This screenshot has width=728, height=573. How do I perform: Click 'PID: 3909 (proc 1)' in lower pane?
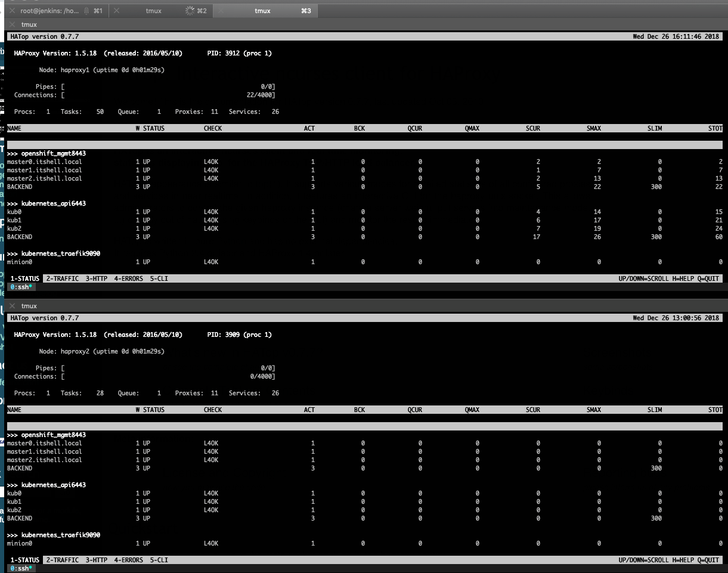point(240,334)
